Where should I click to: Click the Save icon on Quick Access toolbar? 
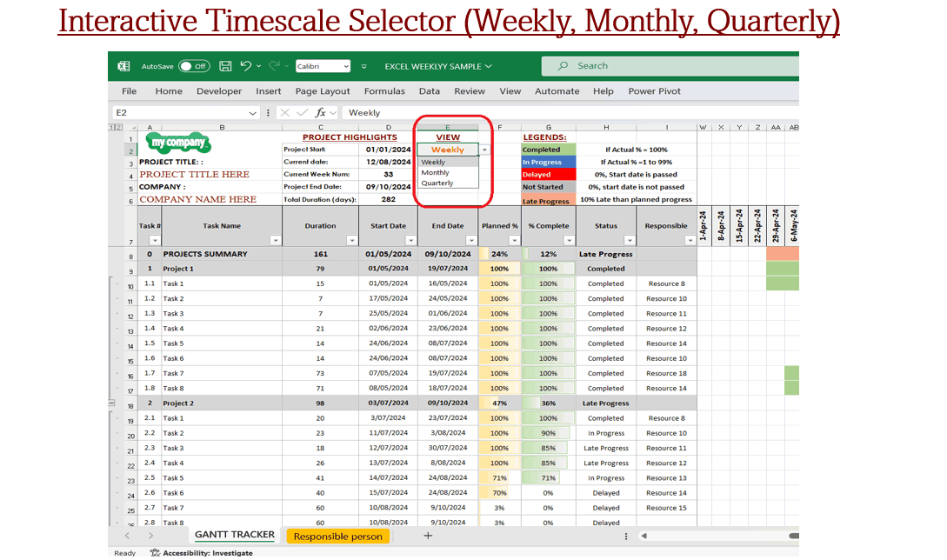(226, 65)
